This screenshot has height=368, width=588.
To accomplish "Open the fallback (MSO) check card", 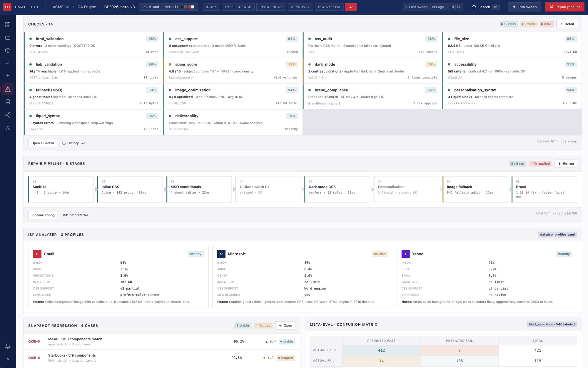I will pyautogui.click(x=93, y=96).
